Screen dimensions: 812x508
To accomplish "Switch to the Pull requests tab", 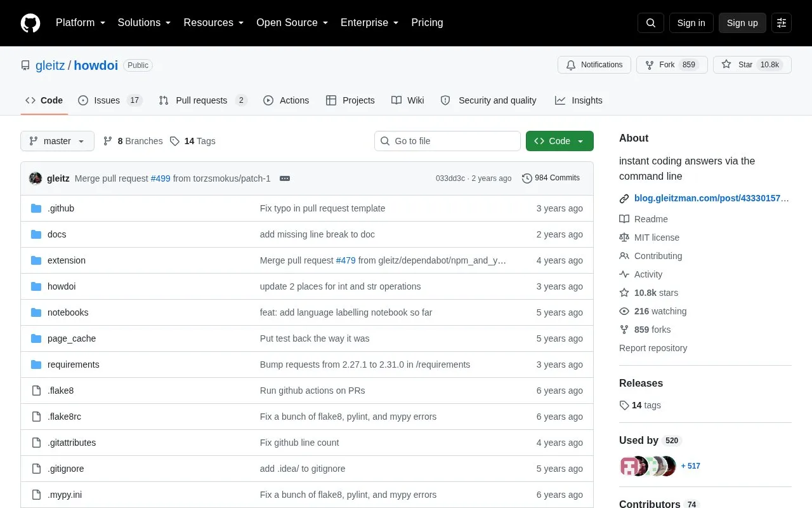I will 203,100.
